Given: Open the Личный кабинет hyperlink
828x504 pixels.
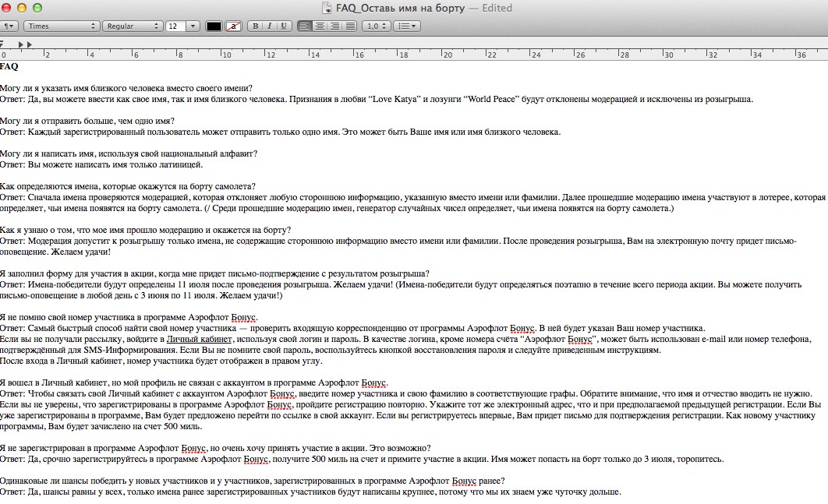Looking at the screenshot, I should [x=199, y=340].
